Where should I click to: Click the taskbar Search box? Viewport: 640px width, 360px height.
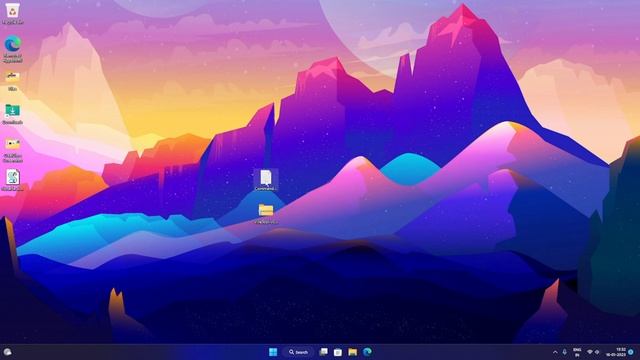(x=298, y=352)
